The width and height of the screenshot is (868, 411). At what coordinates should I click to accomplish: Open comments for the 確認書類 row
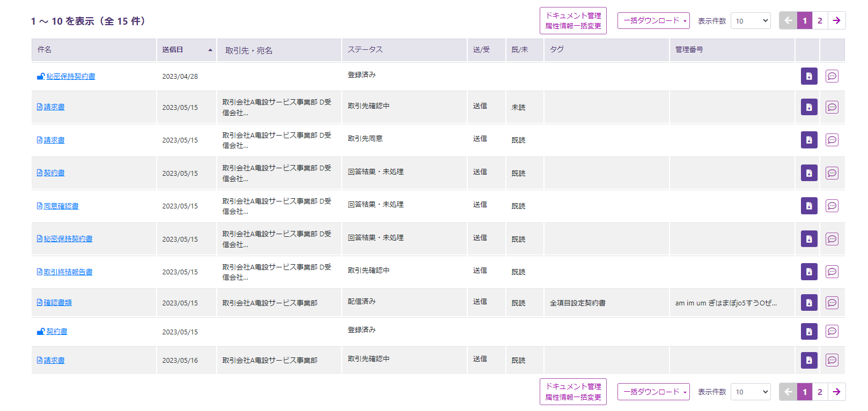[832, 303]
